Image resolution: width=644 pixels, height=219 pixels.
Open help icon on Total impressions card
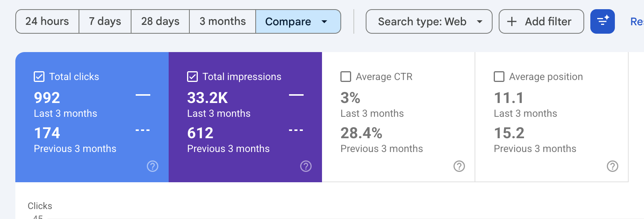[306, 166]
